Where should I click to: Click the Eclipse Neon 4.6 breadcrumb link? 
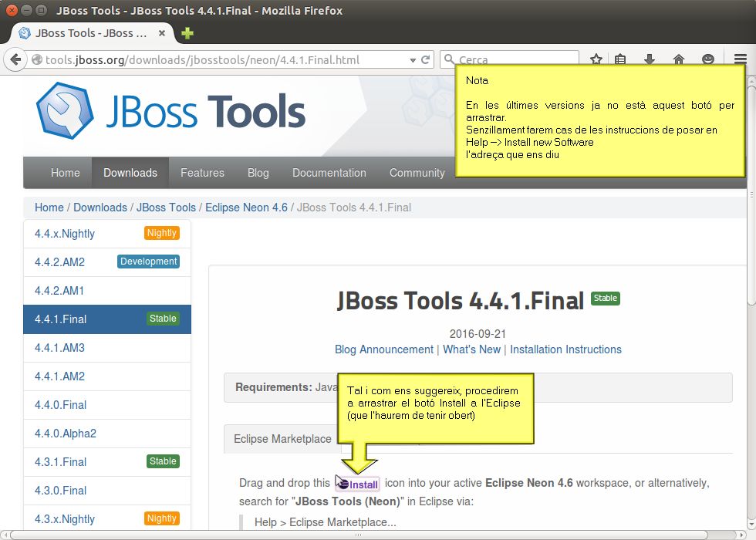click(246, 208)
